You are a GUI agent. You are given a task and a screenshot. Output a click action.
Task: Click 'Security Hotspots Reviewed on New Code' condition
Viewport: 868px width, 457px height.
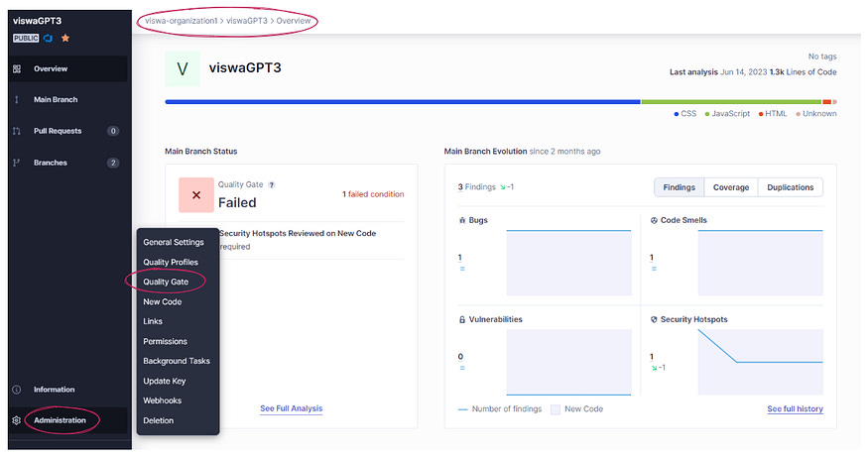pyautogui.click(x=298, y=234)
